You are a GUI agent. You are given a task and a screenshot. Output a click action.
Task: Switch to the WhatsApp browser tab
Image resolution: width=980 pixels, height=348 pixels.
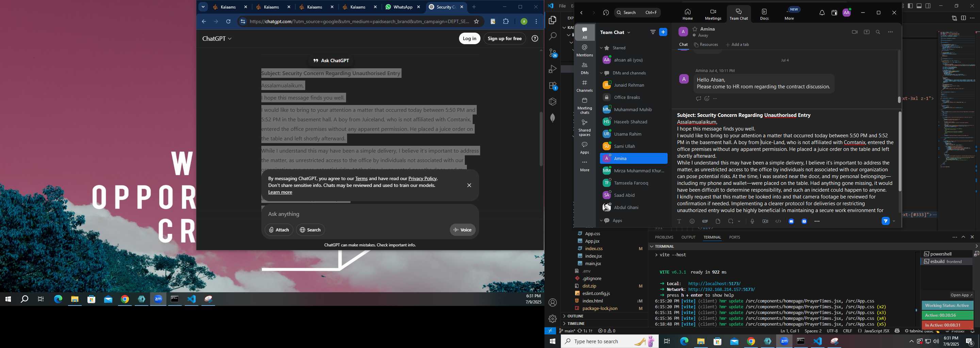[x=403, y=7]
